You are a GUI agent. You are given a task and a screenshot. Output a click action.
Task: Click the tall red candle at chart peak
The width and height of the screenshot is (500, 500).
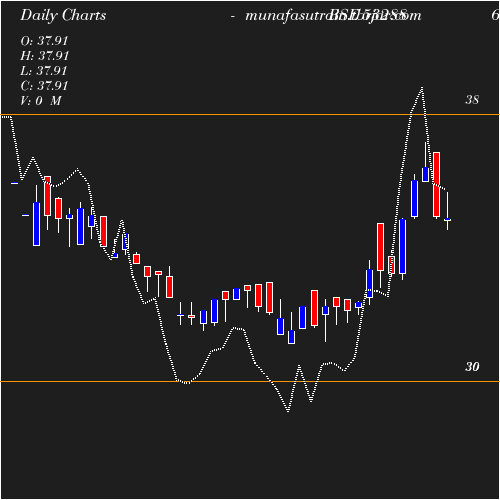point(436,185)
